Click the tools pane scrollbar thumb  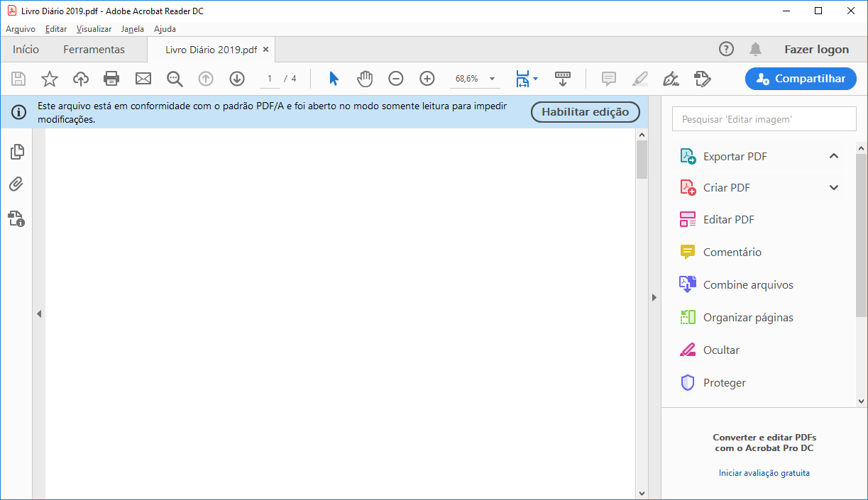862,235
